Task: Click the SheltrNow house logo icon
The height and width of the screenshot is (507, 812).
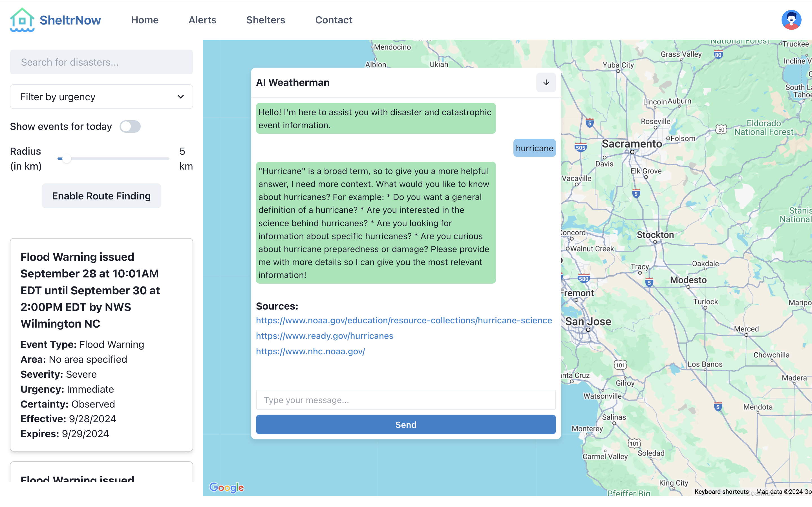Action: [x=22, y=20]
